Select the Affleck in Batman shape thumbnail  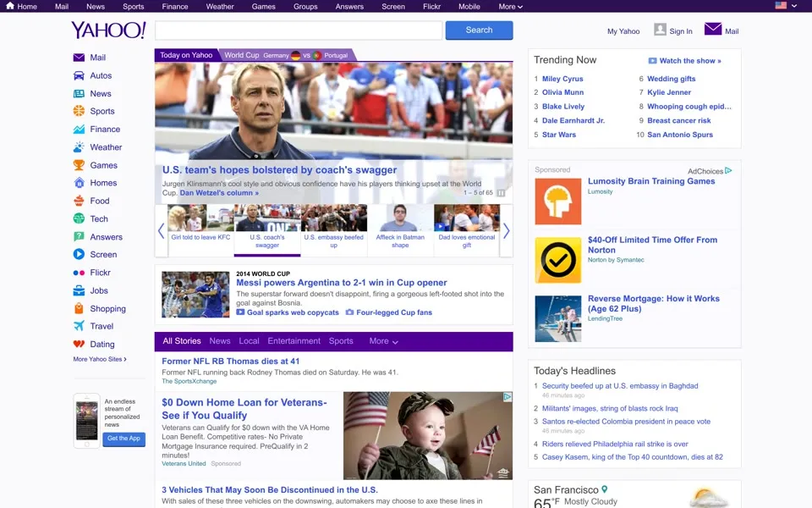[400, 229]
